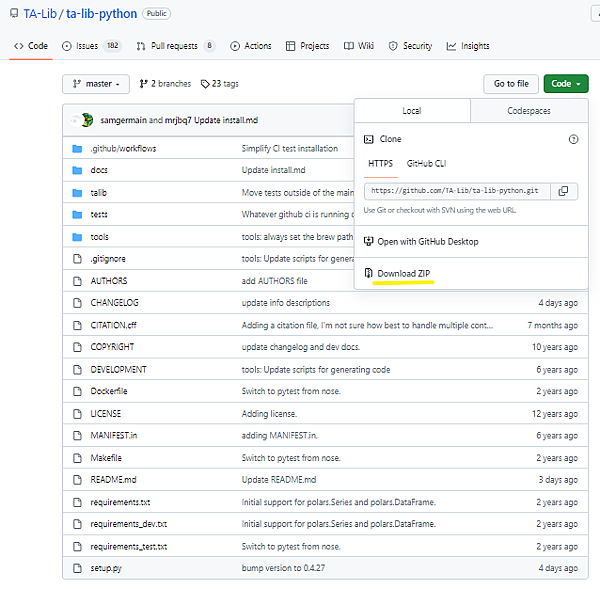Select the Local tab in clone popup
The width and height of the screenshot is (600, 589).
[412, 111]
